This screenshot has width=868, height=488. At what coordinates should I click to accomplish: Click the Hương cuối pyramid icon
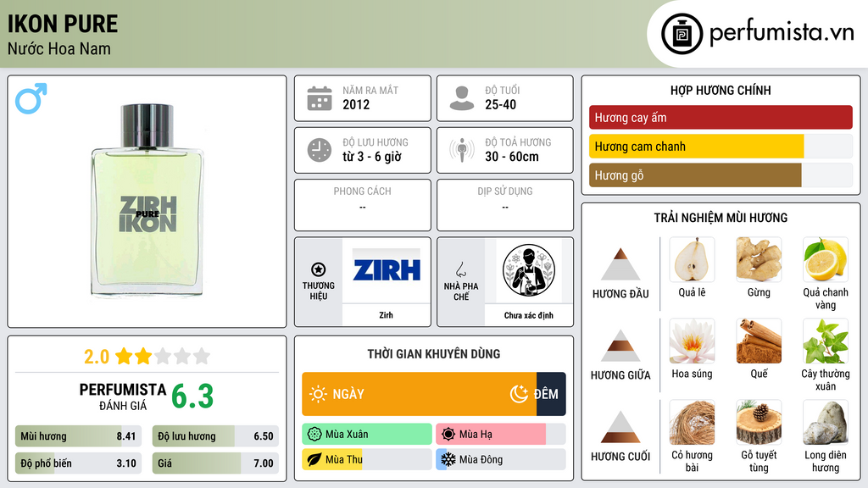tap(620, 427)
